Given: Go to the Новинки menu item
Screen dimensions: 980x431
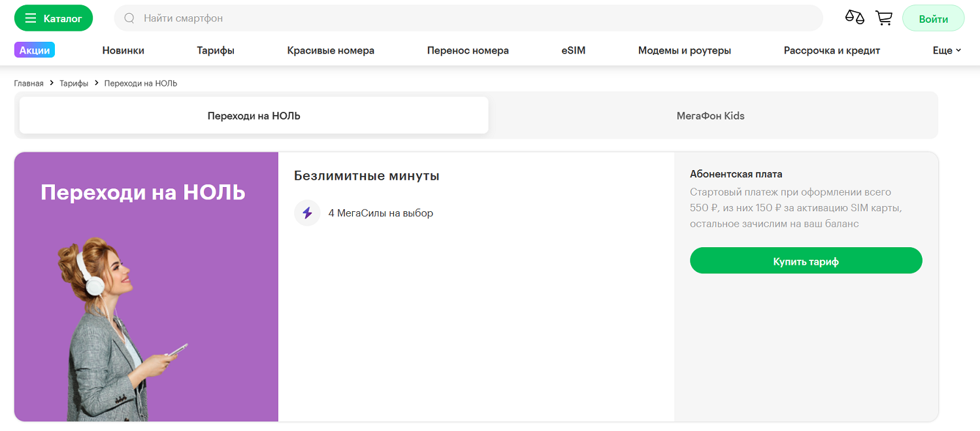Looking at the screenshot, I should 123,50.
